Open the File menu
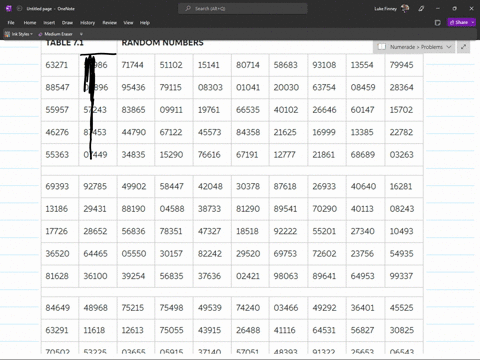The image size is (480, 360). pyautogui.click(x=11, y=23)
